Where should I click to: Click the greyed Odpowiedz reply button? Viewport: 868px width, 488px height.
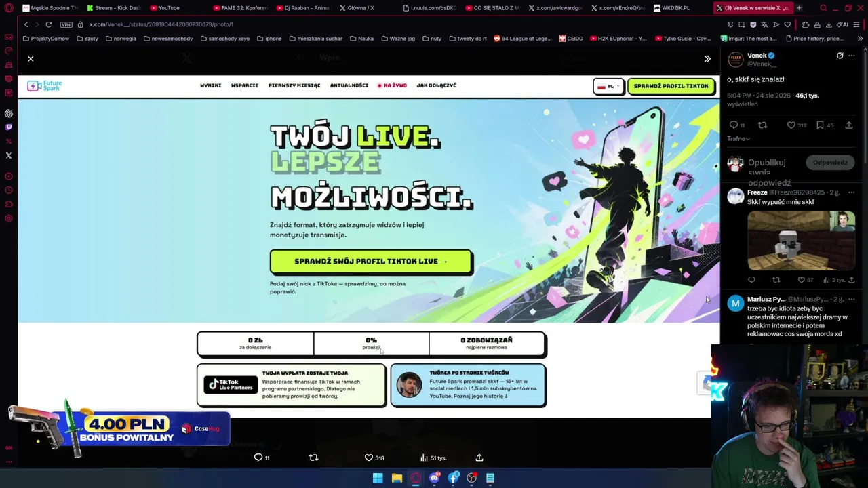coord(830,163)
